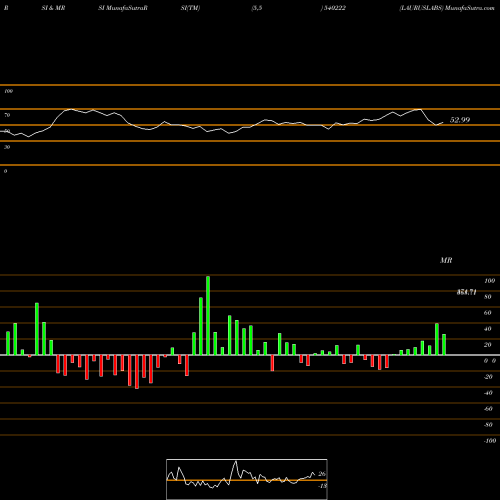Image resolution: width=500 pixels, height=500 pixels.
Task: Click the MR axis label 100
Action: (x=489, y=281)
